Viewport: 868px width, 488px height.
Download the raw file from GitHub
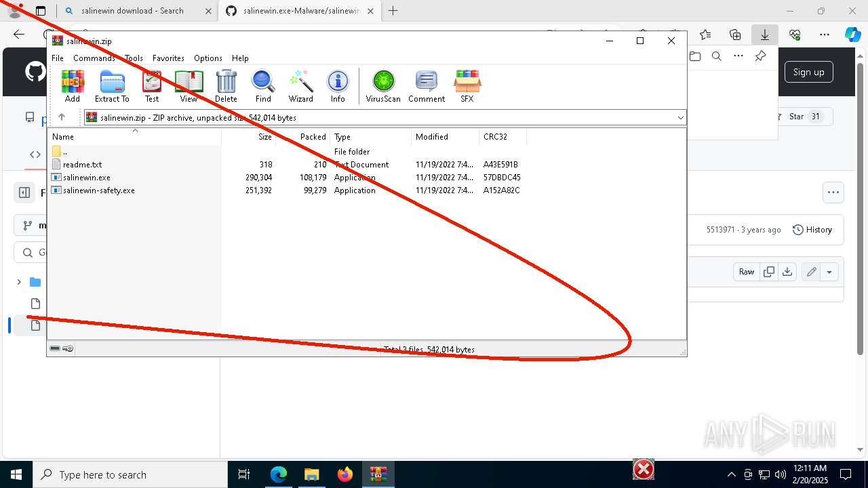787,272
